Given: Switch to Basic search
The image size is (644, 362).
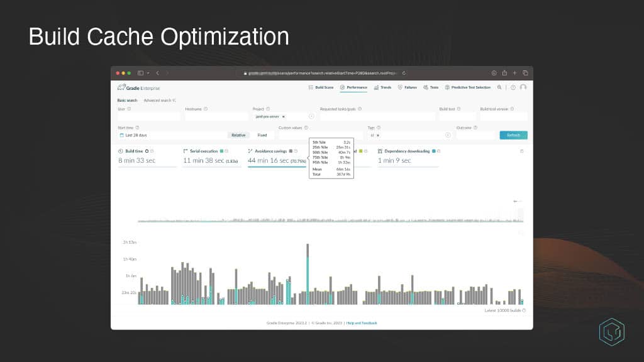Looking at the screenshot, I should pos(127,100).
